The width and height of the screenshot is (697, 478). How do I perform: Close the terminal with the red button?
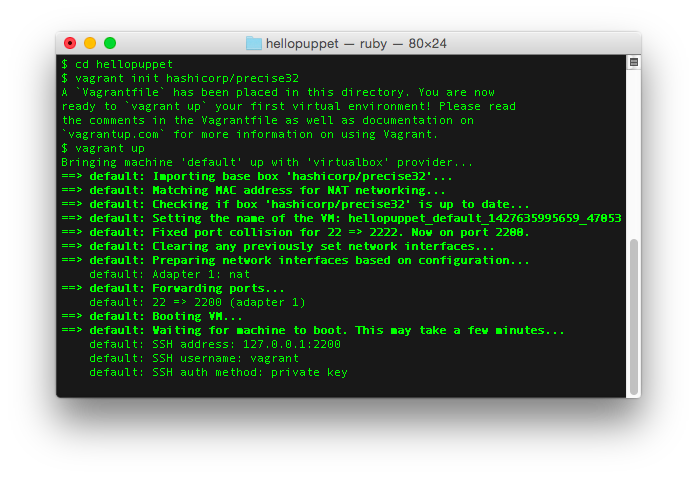click(70, 43)
